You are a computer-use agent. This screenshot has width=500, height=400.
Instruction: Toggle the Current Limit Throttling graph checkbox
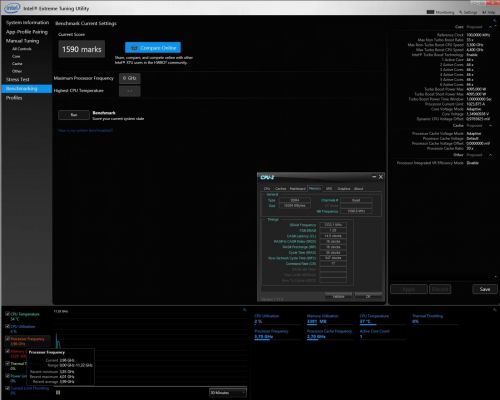[7, 388]
